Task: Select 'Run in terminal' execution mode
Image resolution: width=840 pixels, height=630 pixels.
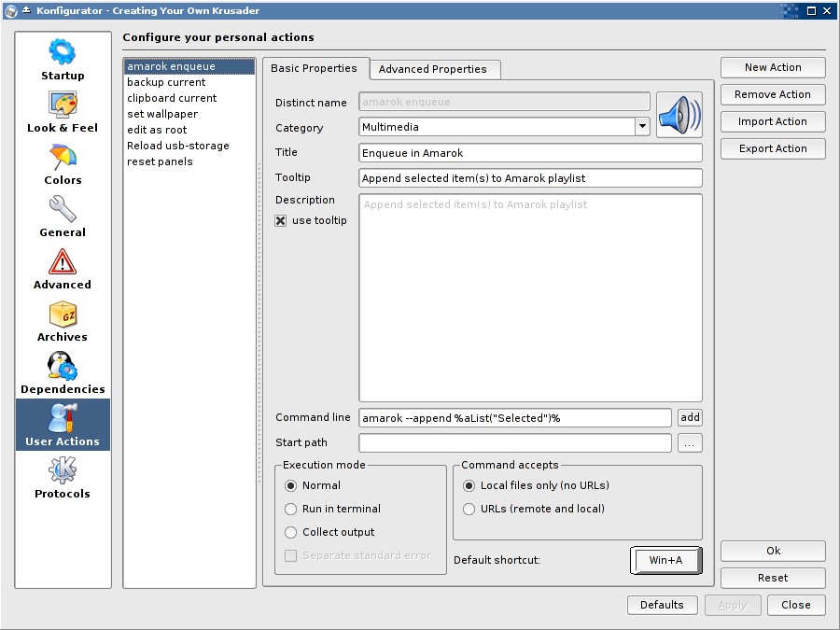Action: [x=290, y=509]
